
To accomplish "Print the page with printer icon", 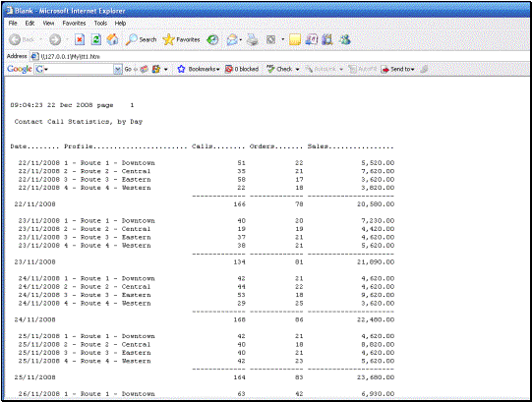I will (x=253, y=40).
